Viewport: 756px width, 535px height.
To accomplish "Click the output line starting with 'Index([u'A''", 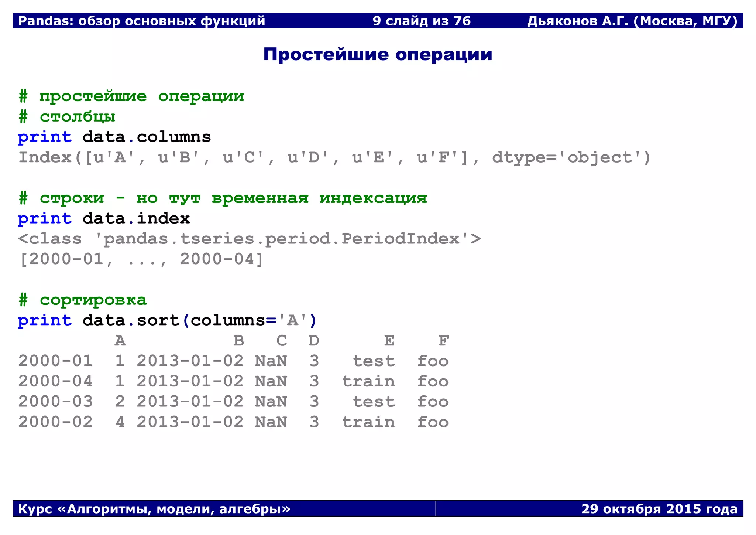I will [334, 158].
